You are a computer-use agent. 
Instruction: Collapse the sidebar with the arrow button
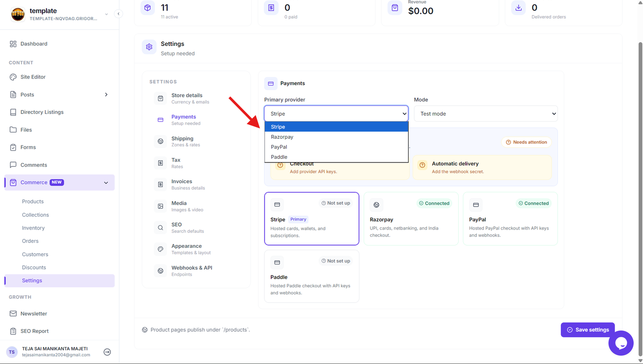(118, 14)
